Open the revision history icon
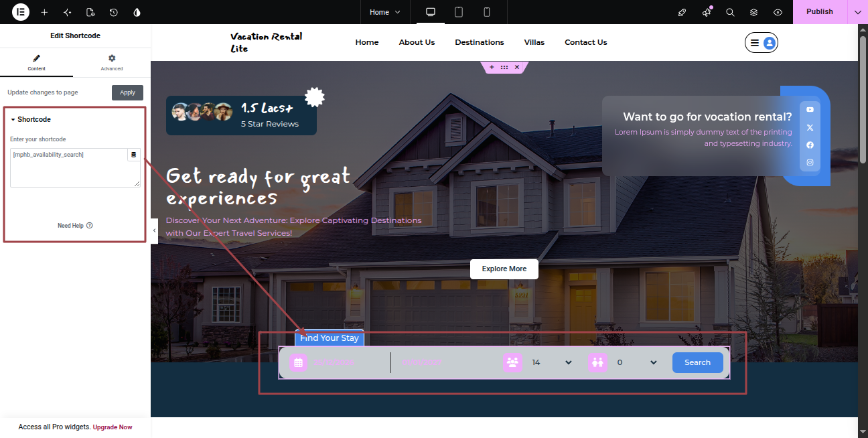This screenshot has width=868, height=438. coord(114,12)
